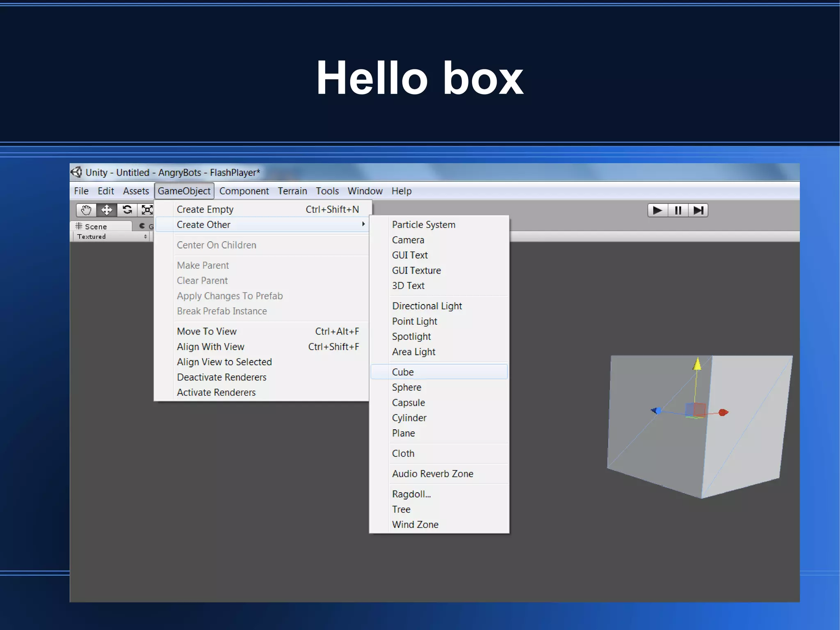Create a Directional Light
This screenshot has width=840, height=630.
click(x=439, y=306)
